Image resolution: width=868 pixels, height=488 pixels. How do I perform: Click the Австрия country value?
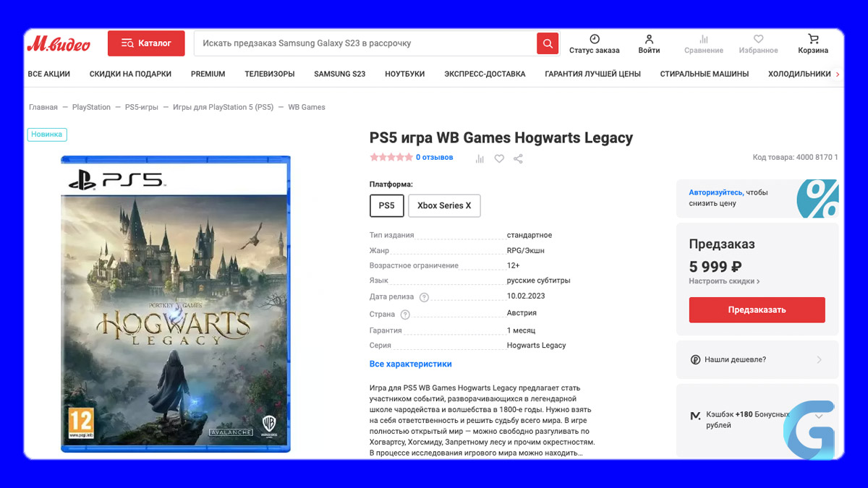[522, 314]
